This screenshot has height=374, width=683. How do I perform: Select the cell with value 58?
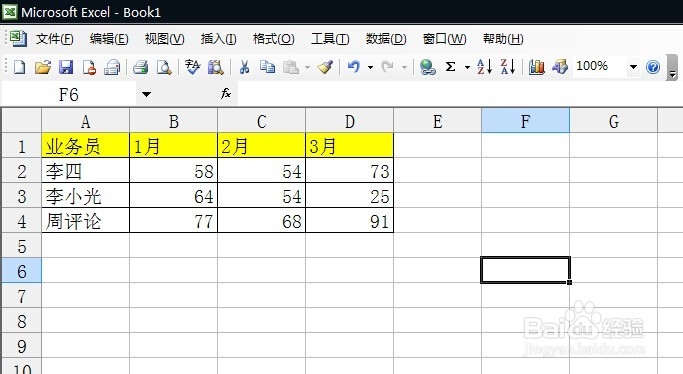point(173,171)
